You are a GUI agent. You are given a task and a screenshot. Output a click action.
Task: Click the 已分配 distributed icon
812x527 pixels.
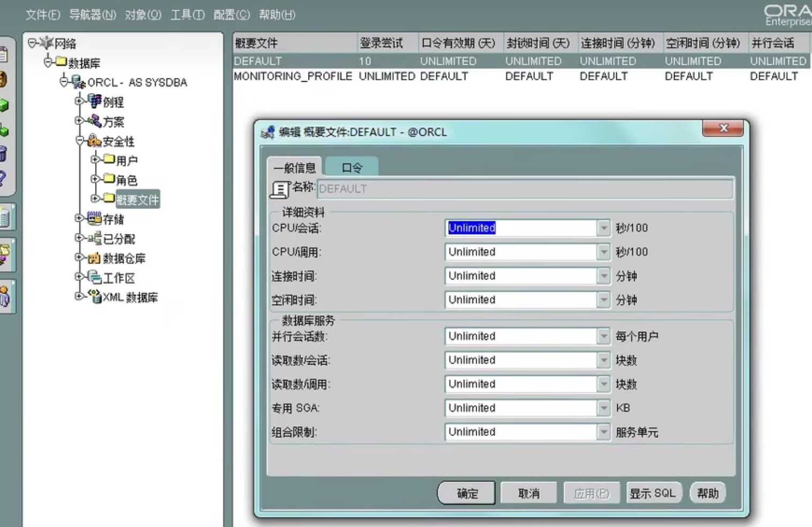95,238
